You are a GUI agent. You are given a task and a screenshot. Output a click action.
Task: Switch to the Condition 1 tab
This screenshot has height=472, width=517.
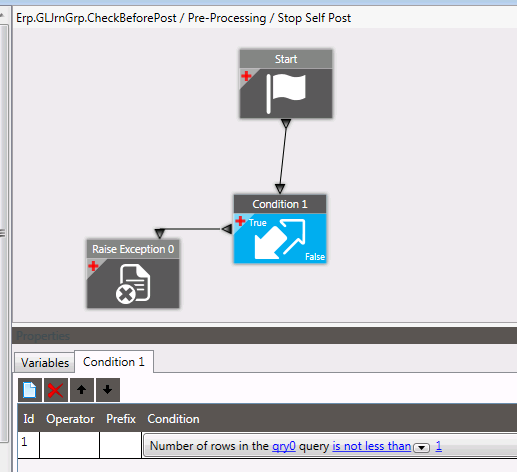114,362
